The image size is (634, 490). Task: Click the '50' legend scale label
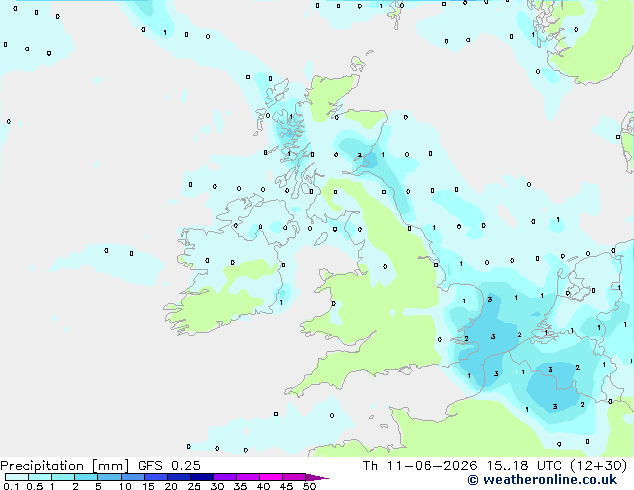309,486
